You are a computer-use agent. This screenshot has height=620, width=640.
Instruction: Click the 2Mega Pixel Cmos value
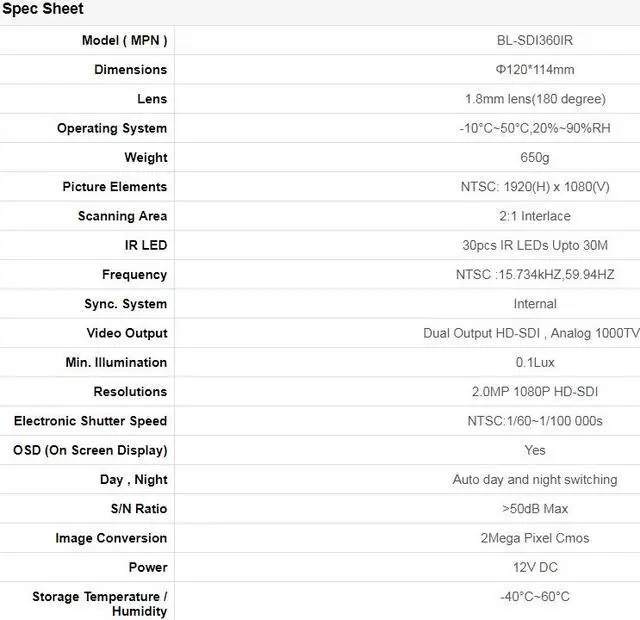point(535,538)
